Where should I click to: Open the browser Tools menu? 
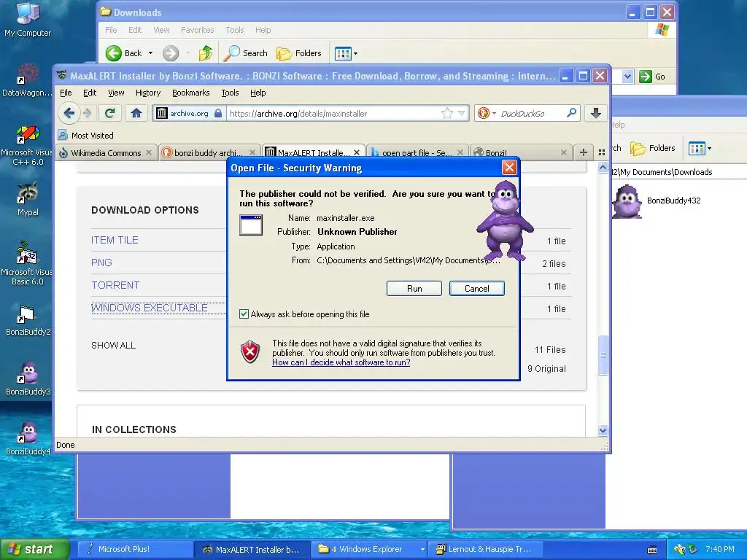click(x=230, y=93)
